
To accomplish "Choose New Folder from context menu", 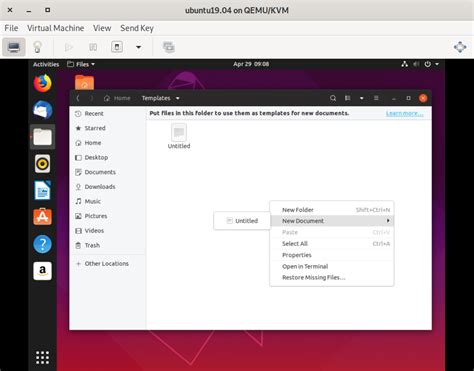I will 332,210.
